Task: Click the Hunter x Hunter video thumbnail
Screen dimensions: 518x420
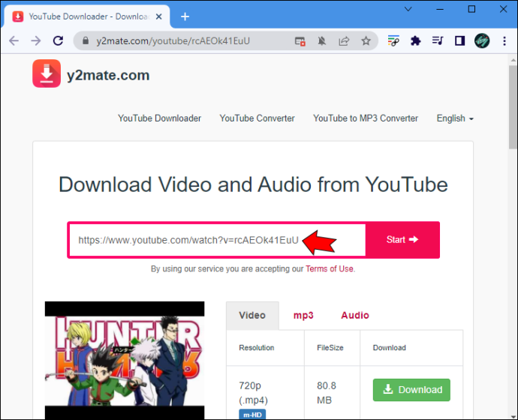Action: pyautogui.click(x=125, y=360)
